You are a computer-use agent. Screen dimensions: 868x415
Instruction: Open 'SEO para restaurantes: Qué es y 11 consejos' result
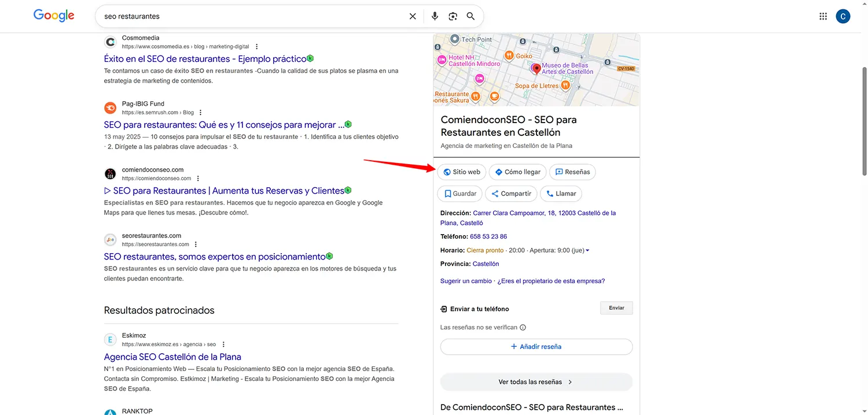tap(224, 125)
